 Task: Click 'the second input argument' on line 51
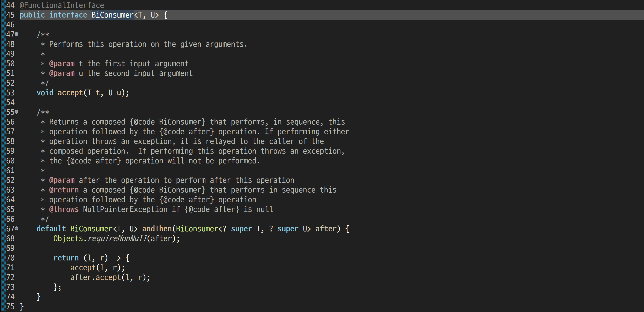pyautogui.click(x=140, y=73)
